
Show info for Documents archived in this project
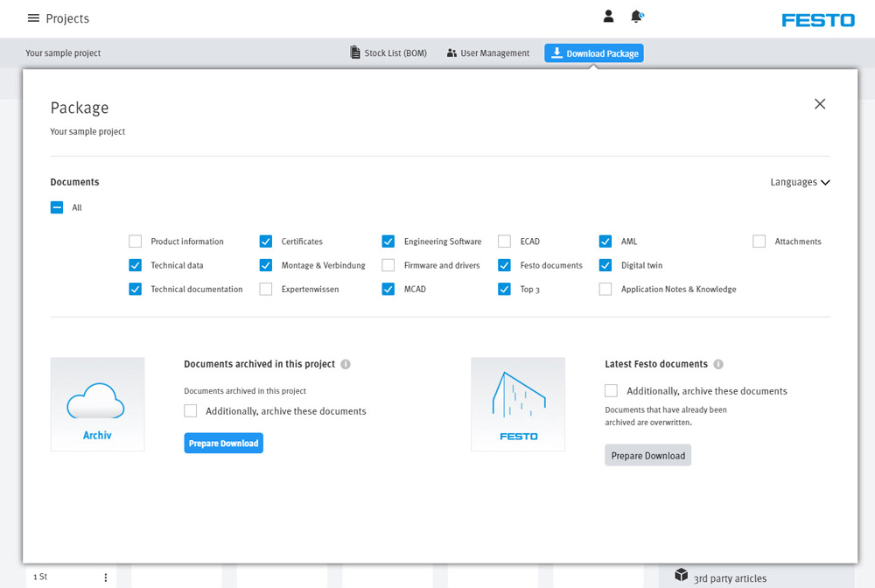pos(346,364)
